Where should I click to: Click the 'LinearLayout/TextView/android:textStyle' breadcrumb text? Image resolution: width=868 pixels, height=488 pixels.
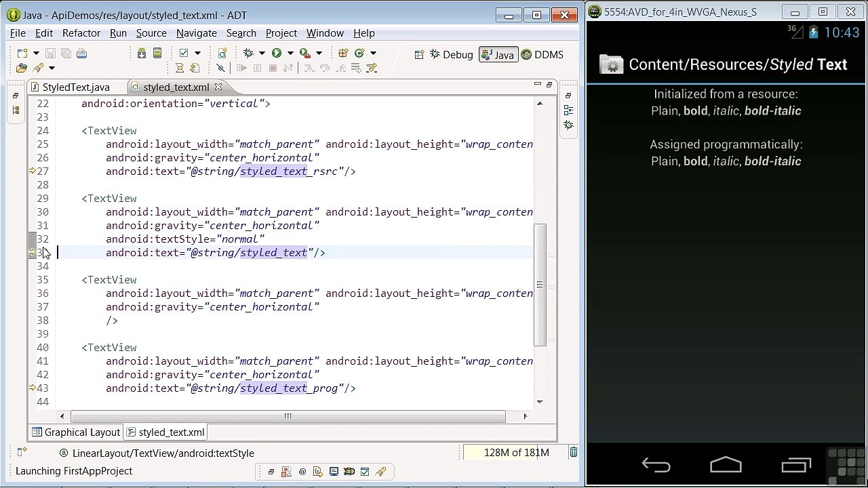[163, 453]
